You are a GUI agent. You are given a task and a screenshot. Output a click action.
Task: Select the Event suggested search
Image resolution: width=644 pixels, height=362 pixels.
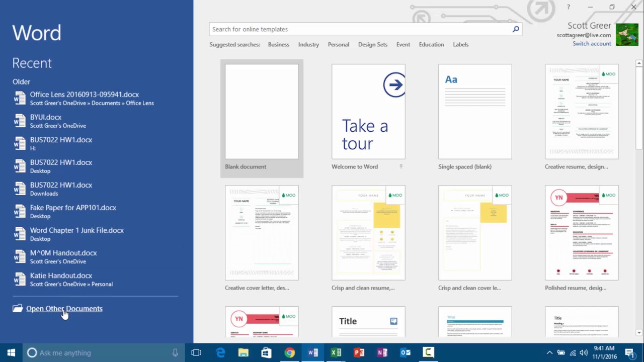click(403, 44)
